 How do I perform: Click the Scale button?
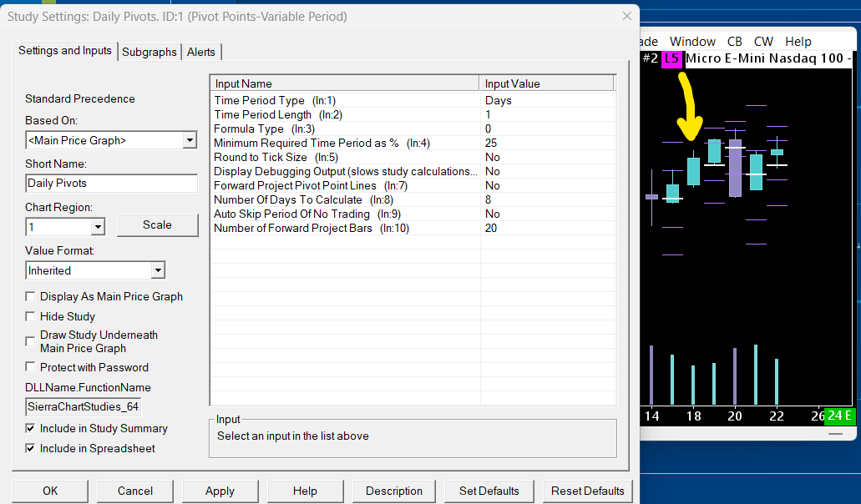[x=158, y=224]
